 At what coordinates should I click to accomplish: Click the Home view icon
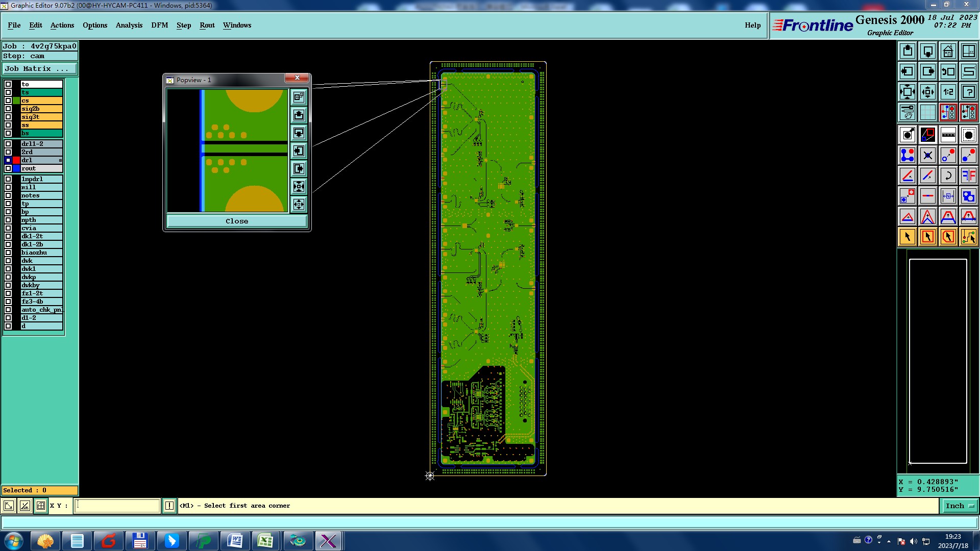[x=948, y=51]
